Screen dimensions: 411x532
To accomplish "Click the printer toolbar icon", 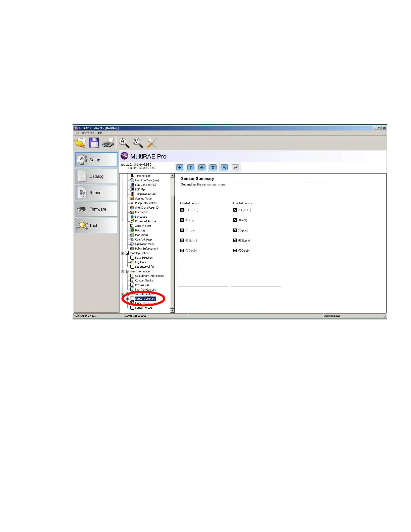I will tap(108, 143).
